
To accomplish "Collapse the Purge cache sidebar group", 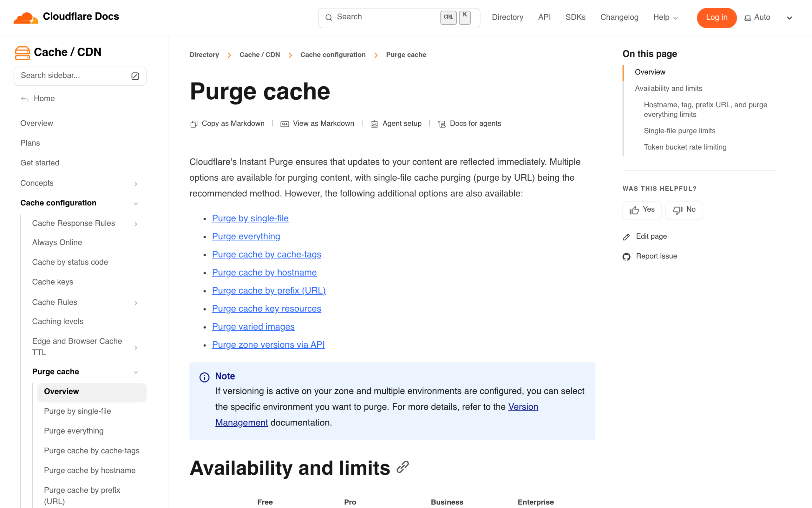I will tap(135, 372).
